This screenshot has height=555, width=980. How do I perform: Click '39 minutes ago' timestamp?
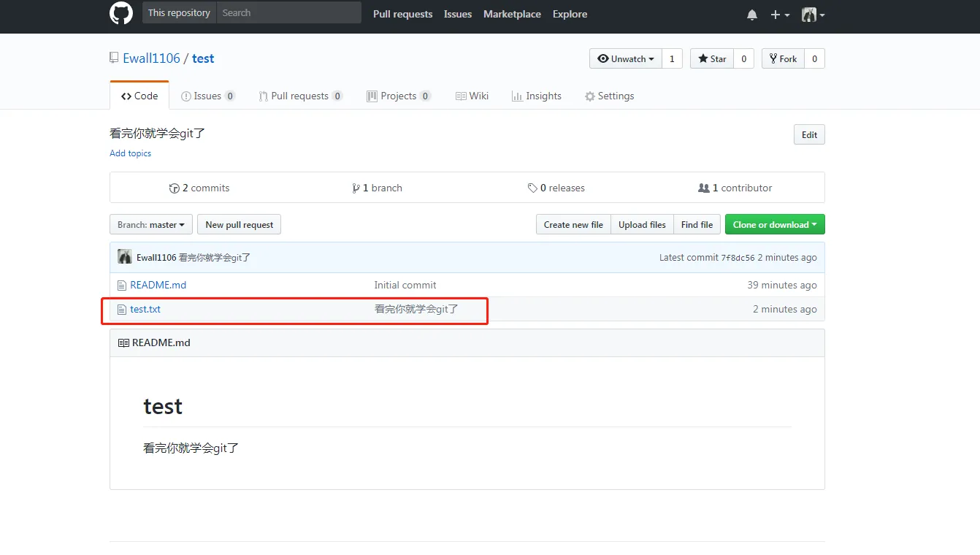coord(782,286)
